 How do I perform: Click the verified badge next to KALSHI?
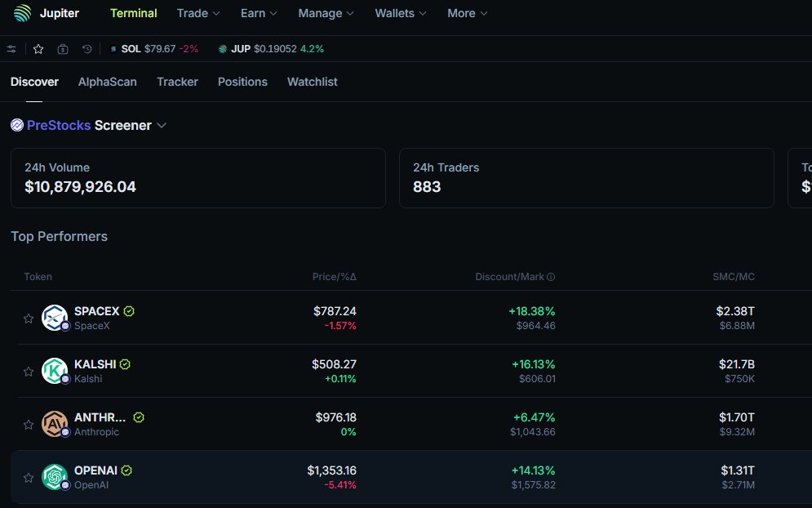click(x=125, y=364)
